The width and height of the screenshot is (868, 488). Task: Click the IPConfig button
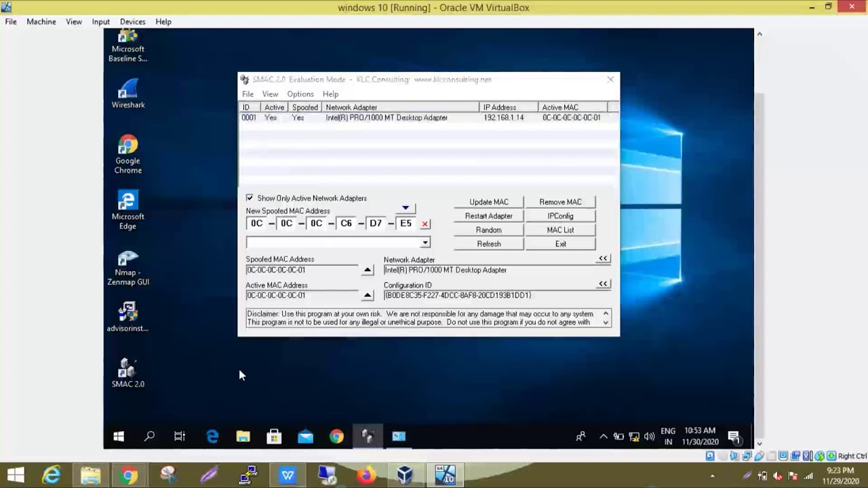click(x=560, y=216)
